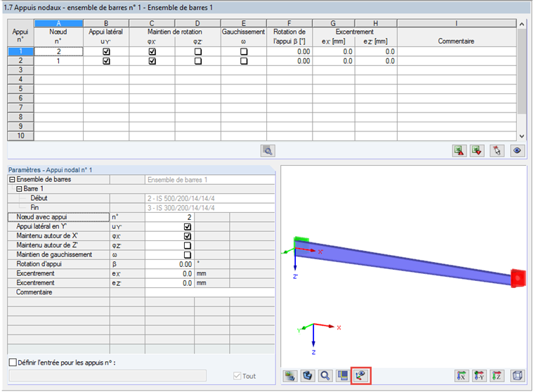Open the table search (magnifier) icon
Viewport: 534px width, 392px height.
(x=268, y=150)
